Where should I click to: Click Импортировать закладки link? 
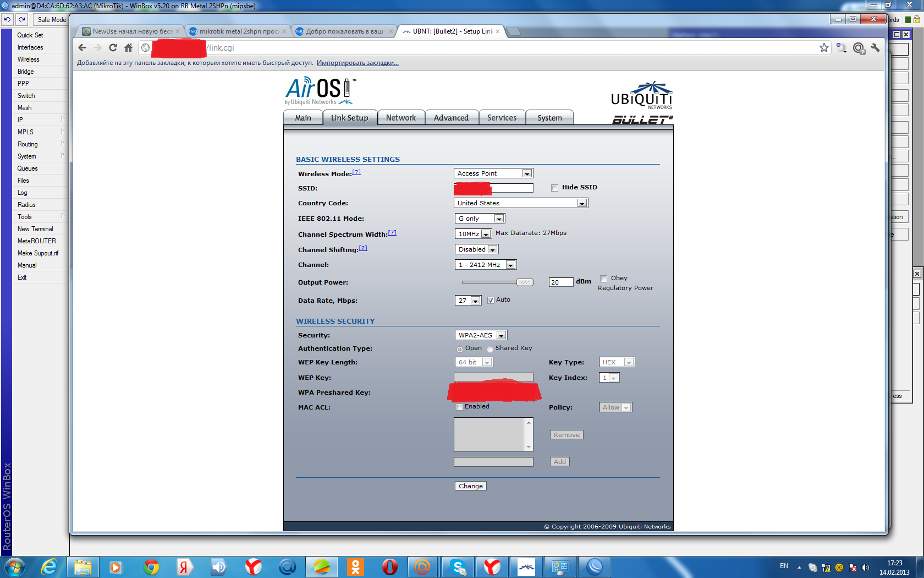[x=358, y=63]
